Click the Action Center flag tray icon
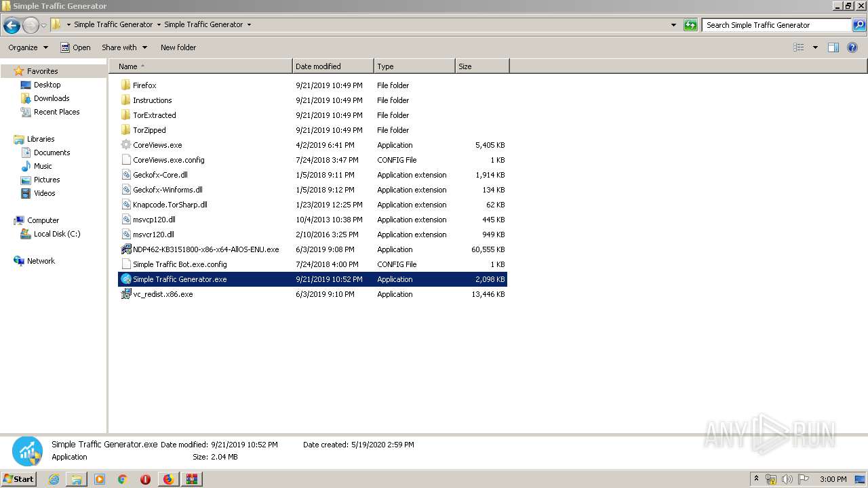 [x=804, y=479]
